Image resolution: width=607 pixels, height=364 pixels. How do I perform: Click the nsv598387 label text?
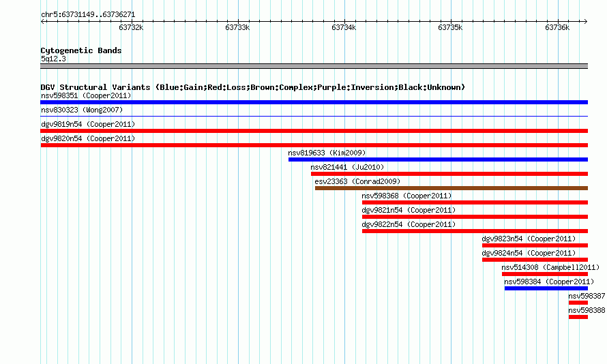[x=587, y=296]
